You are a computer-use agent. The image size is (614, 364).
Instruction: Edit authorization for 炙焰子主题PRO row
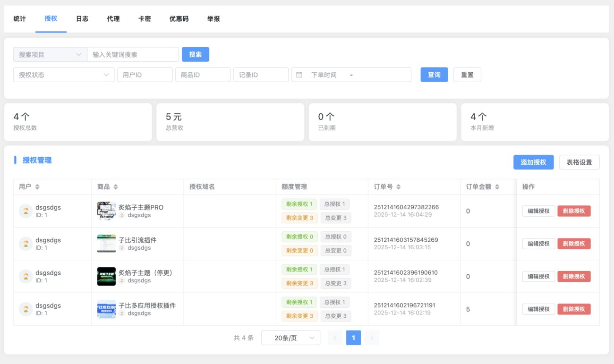[x=538, y=211]
